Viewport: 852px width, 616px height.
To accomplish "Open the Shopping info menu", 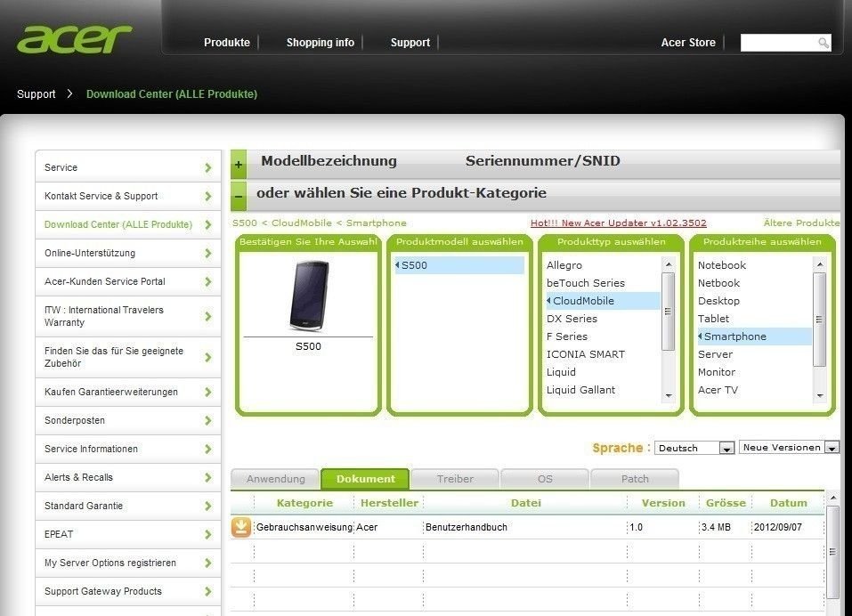I will (x=320, y=43).
